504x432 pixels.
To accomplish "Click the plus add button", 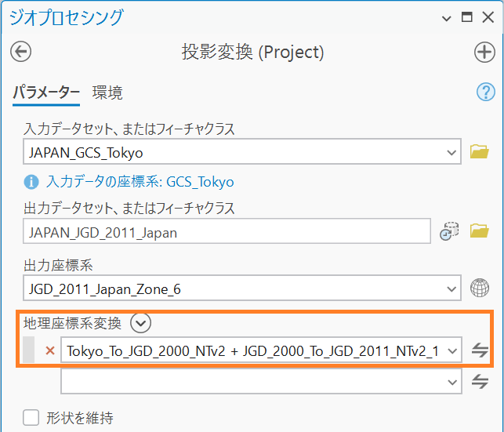I will tap(484, 52).
